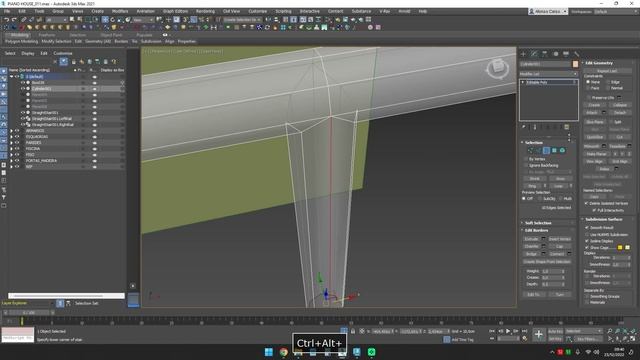Click the Redo arrow in main toolbar
The width and height of the screenshot is (640, 360).
[14, 20]
